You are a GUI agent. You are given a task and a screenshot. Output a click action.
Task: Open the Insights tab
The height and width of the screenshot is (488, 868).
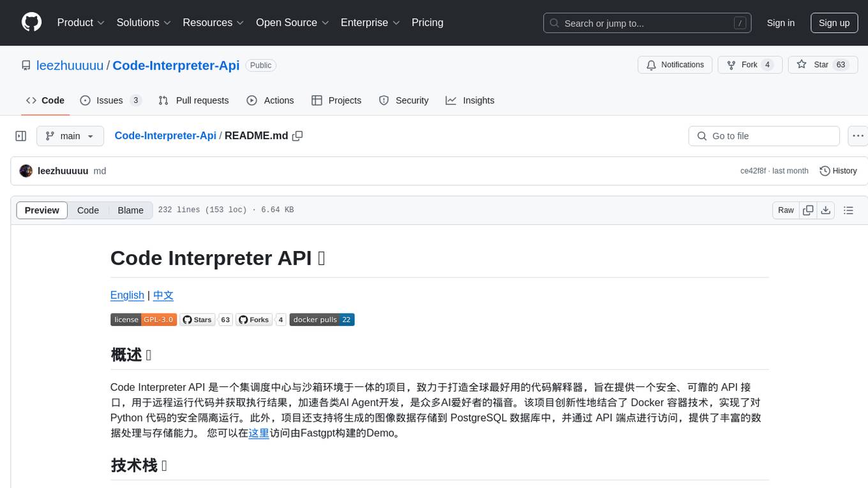[470, 100]
